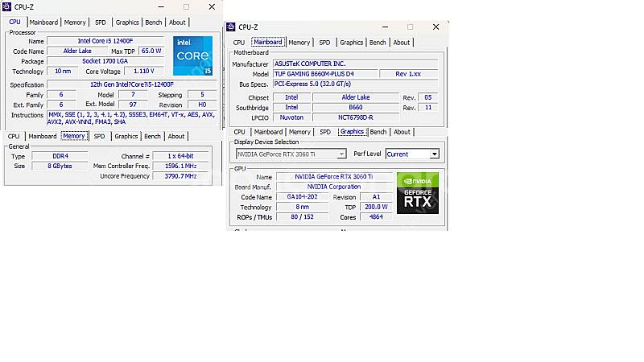
Task: Click the Specification field 12th Gen Intel Core i5-12400F
Action: (x=132, y=84)
